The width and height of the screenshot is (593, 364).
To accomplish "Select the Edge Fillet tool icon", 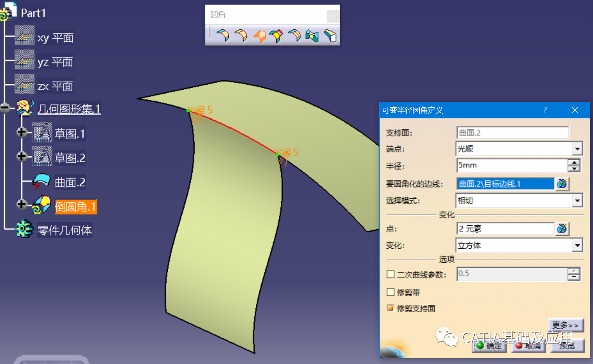I will click(241, 36).
